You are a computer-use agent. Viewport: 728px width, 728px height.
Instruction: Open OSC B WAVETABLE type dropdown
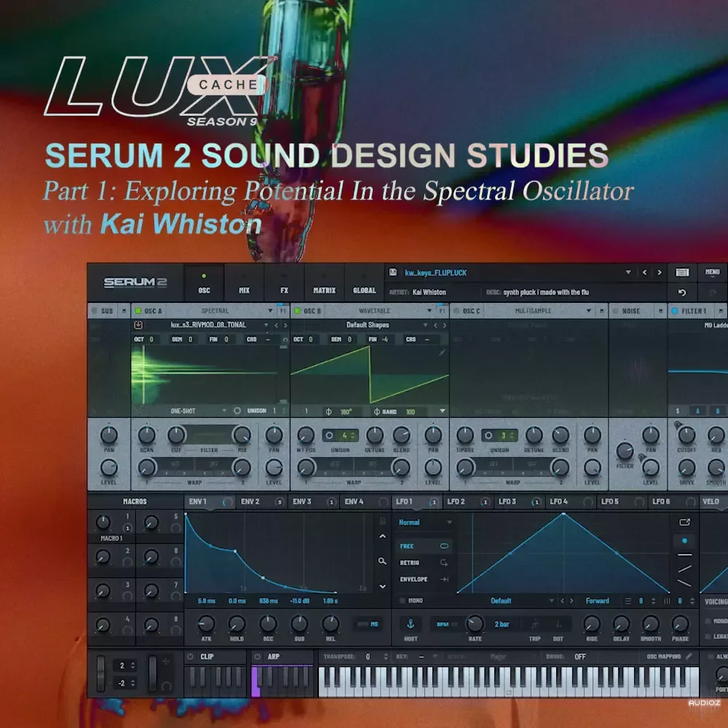tap(429, 311)
